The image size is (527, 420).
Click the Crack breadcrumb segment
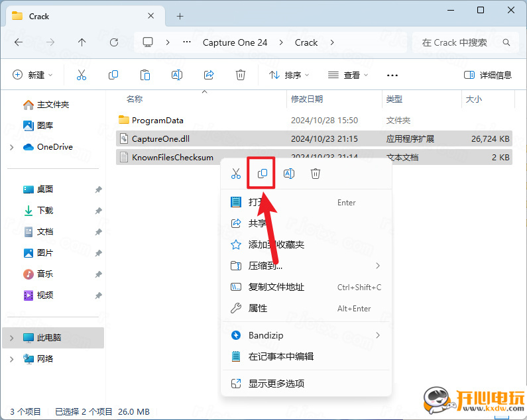[x=306, y=42]
